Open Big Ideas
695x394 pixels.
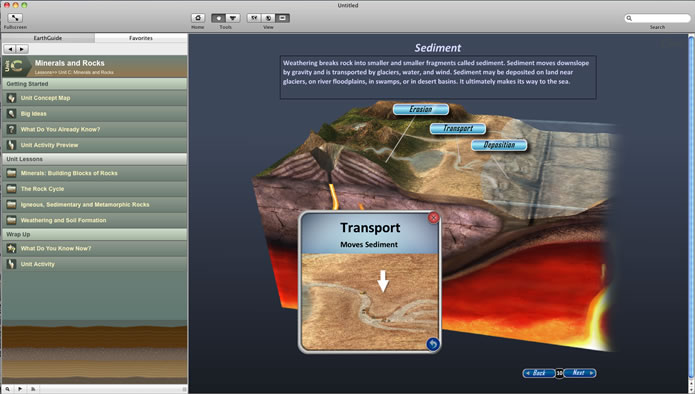pyautogui.click(x=94, y=113)
